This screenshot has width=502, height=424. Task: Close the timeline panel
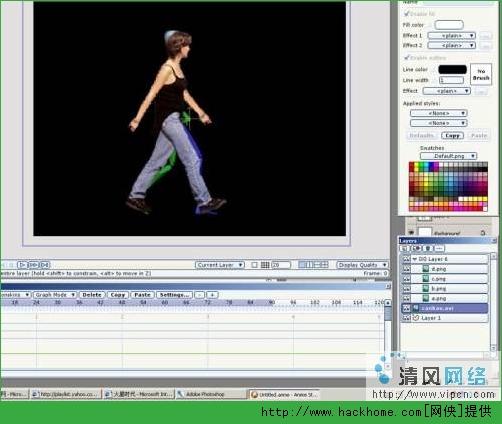[x=388, y=286]
